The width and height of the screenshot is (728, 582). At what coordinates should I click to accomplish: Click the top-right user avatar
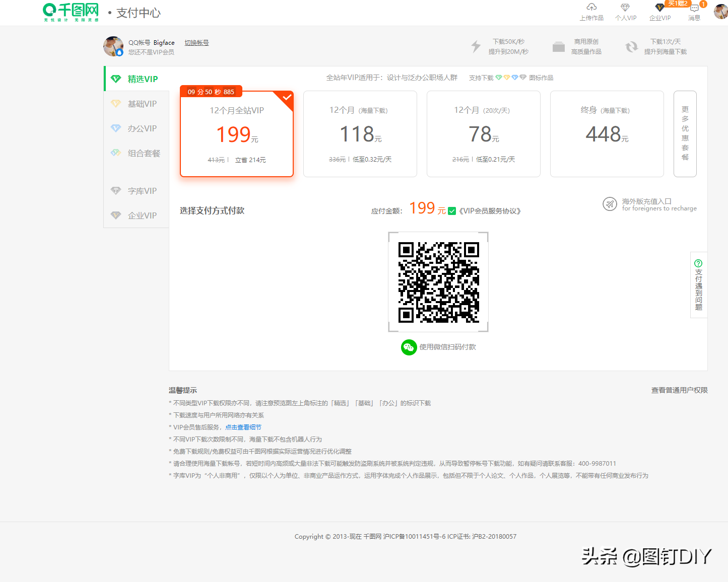pos(721,11)
